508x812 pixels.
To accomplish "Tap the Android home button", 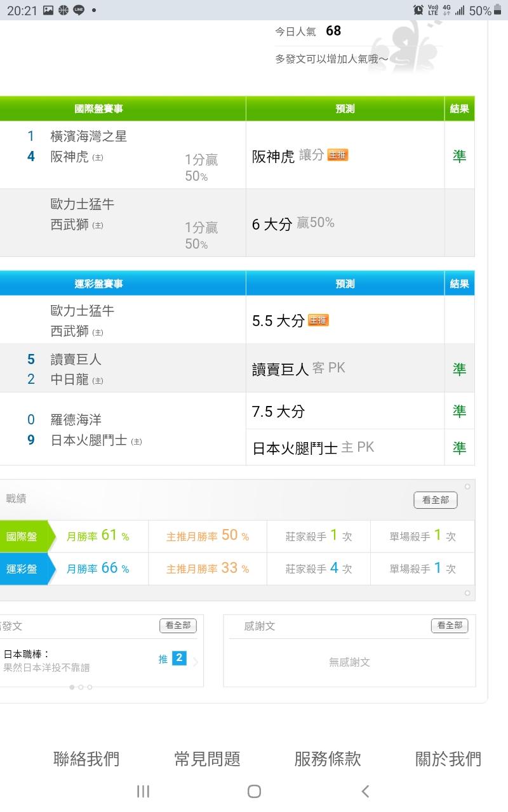I will pos(254,791).
